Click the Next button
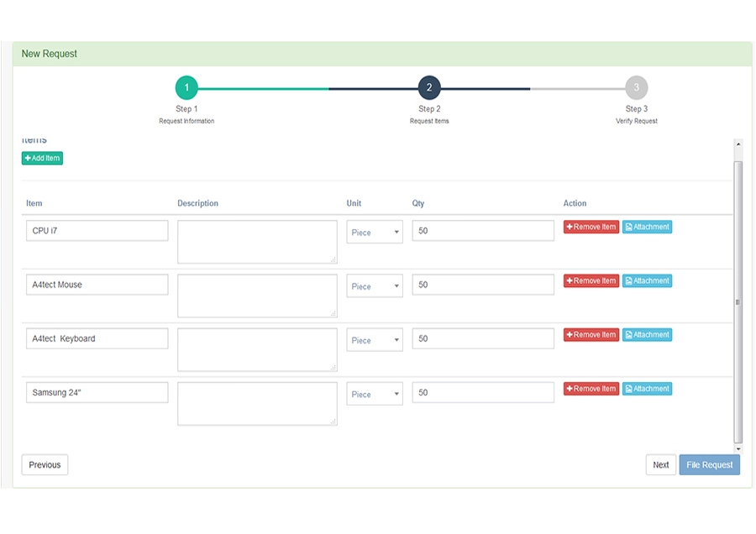Viewport: 756px width, 534px height. point(661,465)
